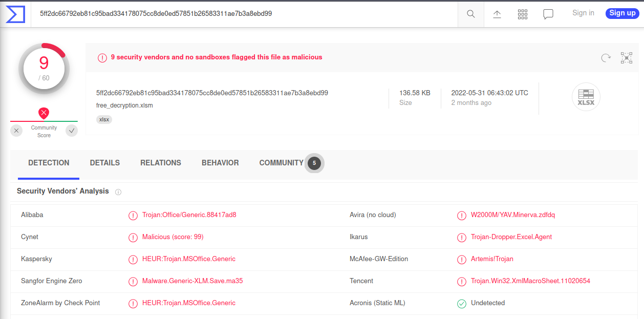644x319 pixels.
Task: Click the file hash in the summary
Action: (212, 93)
